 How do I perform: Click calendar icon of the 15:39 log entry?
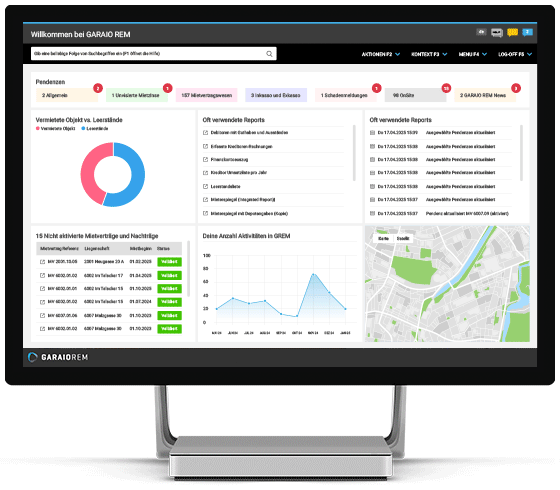point(372,132)
